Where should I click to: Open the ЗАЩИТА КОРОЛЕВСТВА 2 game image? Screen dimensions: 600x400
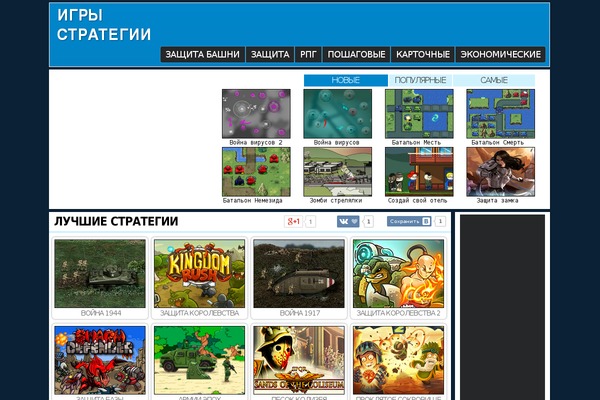[398, 274]
